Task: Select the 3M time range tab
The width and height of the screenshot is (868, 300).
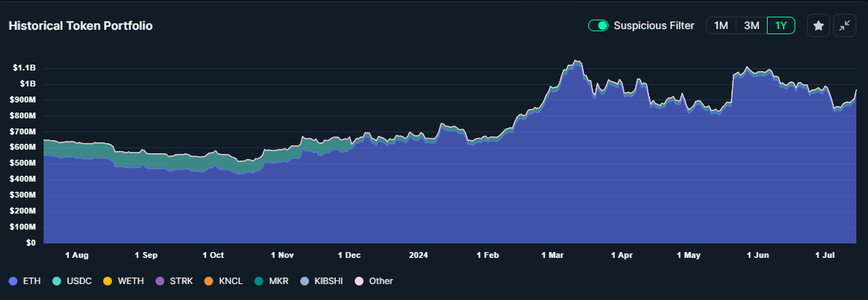Action: coord(751,25)
